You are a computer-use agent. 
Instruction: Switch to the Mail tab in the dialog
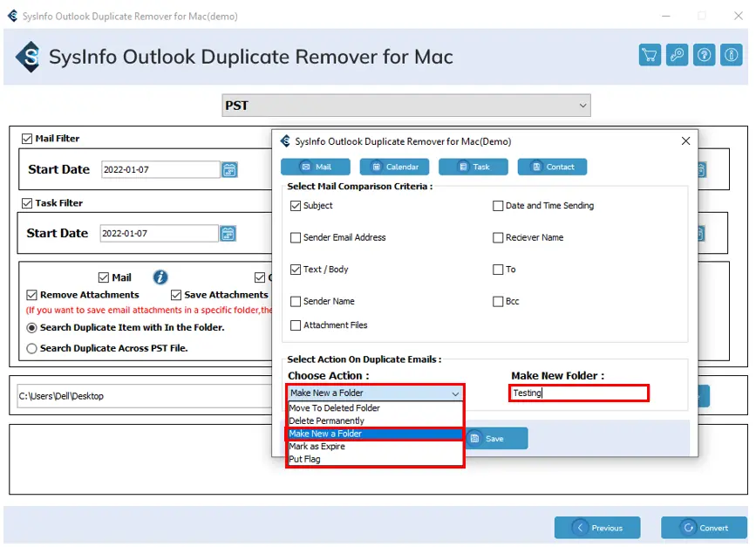pyautogui.click(x=316, y=167)
